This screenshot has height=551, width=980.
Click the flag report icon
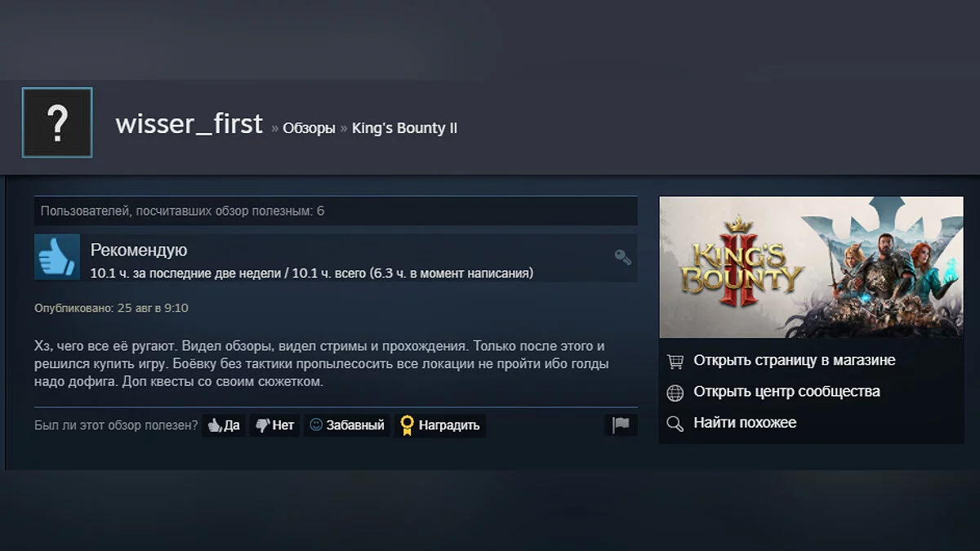pyautogui.click(x=621, y=424)
